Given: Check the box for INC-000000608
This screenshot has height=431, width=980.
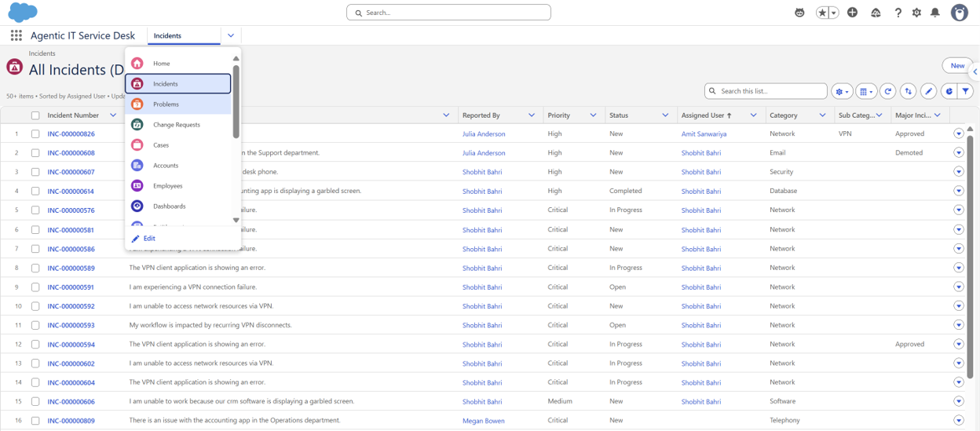Looking at the screenshot, I should (x=35, y=153).
